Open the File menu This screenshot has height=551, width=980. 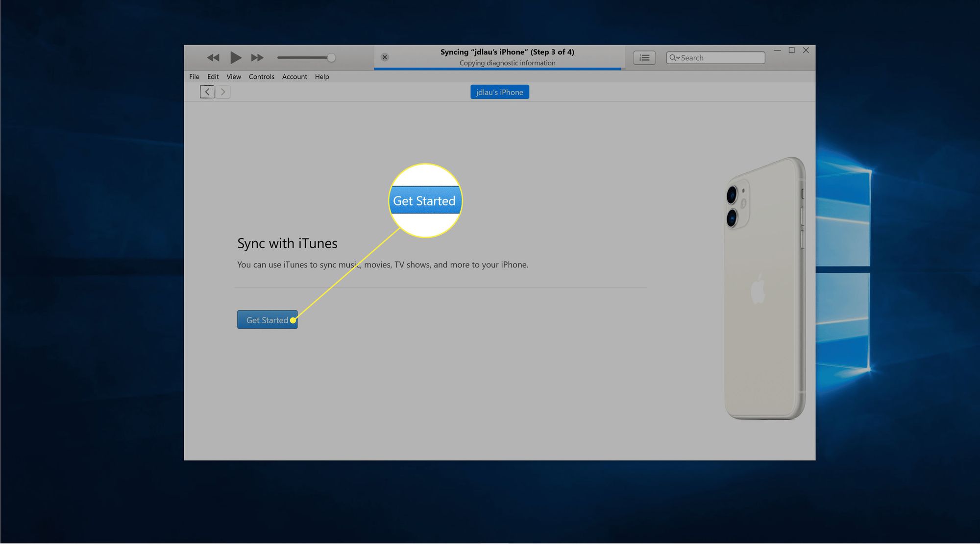[x=194, y=77]
